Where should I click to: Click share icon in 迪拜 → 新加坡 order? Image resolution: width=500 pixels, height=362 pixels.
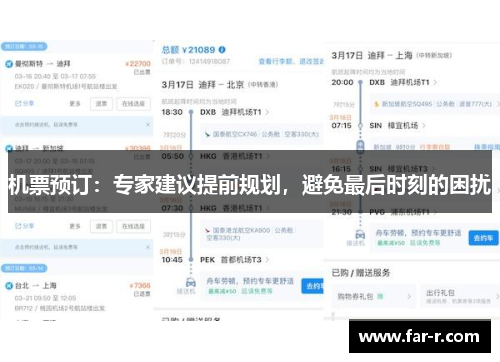pyautogui.click(x=18, y=226)
